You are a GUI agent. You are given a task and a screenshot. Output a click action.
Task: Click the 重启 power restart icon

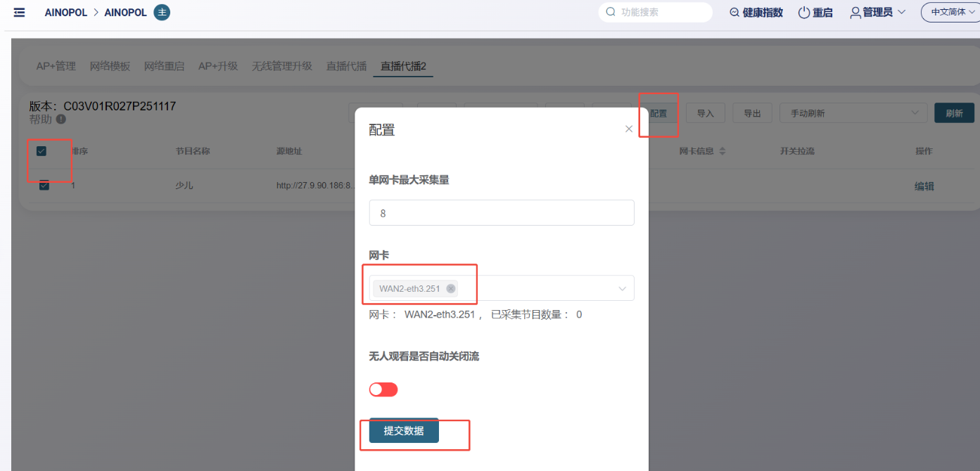804,13
